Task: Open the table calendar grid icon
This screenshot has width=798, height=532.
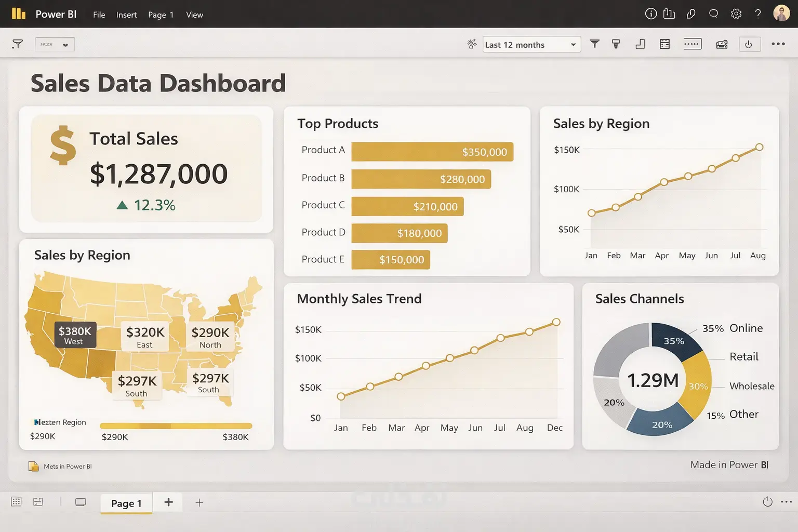Action: tap(664, 44)
